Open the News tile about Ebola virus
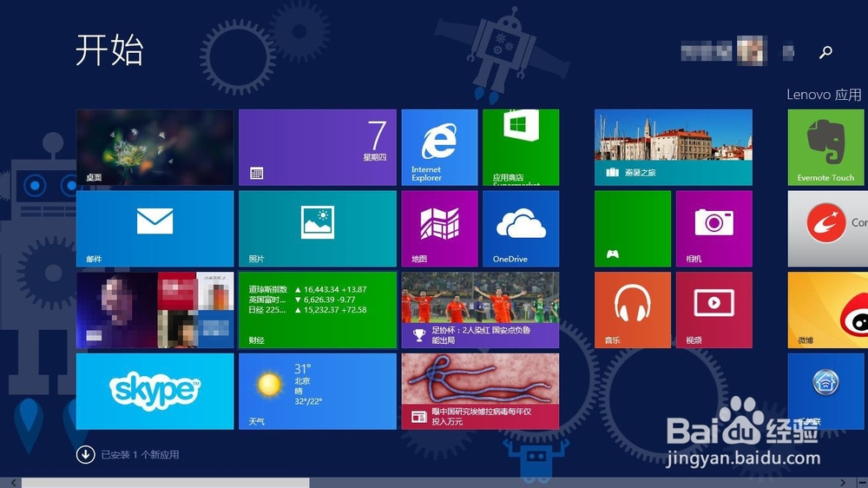868x488 pixels. [x=480, y=392]
